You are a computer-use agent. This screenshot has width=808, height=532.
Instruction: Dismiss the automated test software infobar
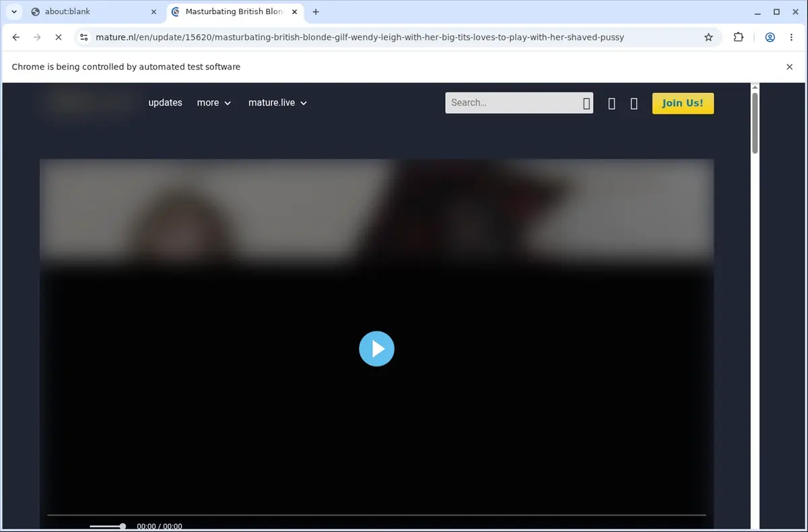[x=790, y=67]
